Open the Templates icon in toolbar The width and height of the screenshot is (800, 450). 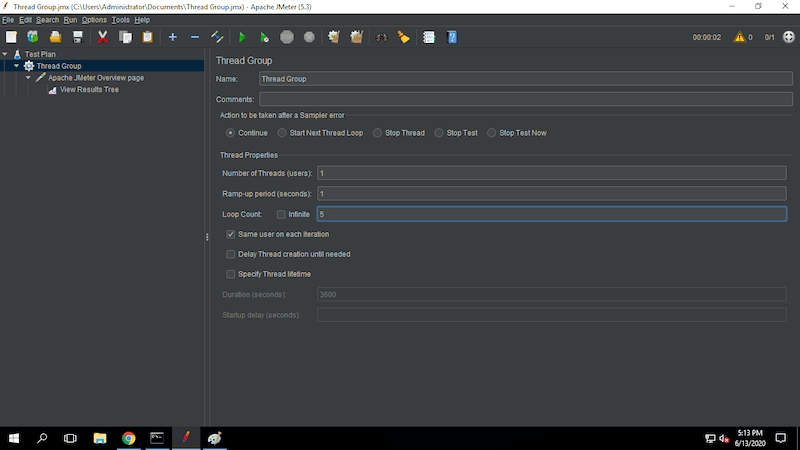pyautogui.click(x=33, y=37)
